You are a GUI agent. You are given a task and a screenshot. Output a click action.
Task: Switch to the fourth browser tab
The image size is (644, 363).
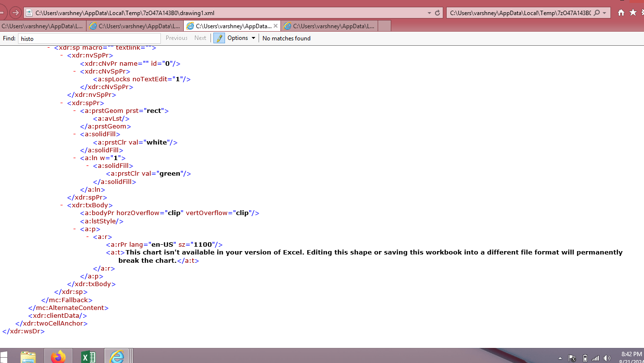click(330, 26)
